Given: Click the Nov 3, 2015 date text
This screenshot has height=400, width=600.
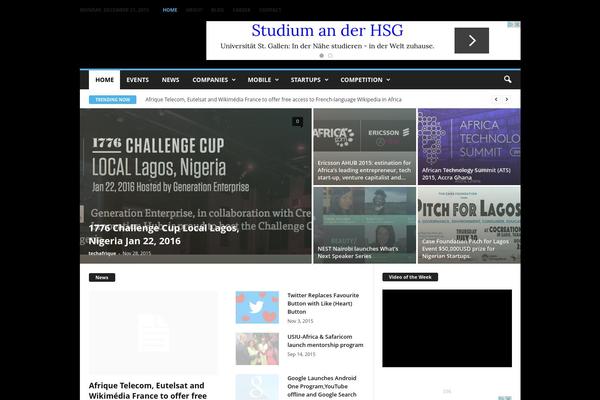Looking at the screenshot, I should click(300, 321).
